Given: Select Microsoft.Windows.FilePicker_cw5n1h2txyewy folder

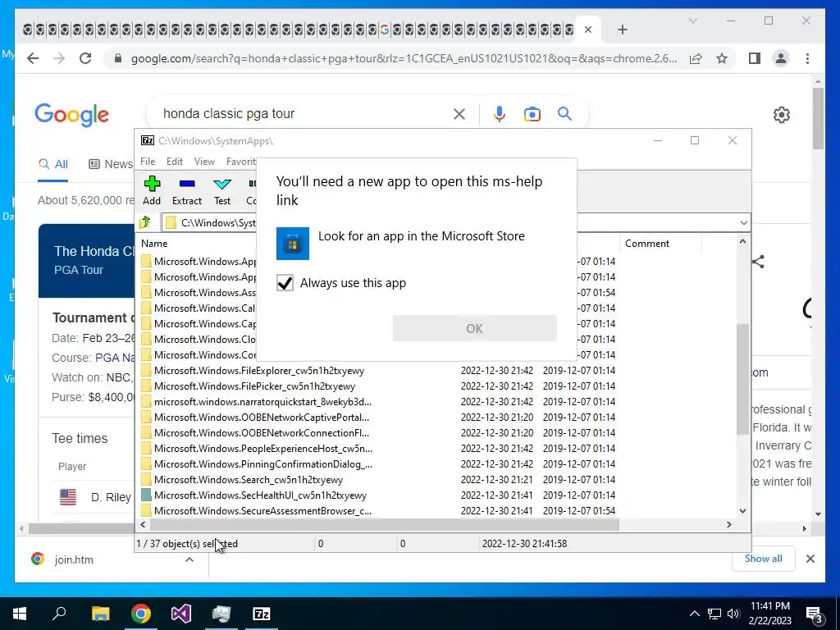Looking at the screenshot, I should 255,386.
